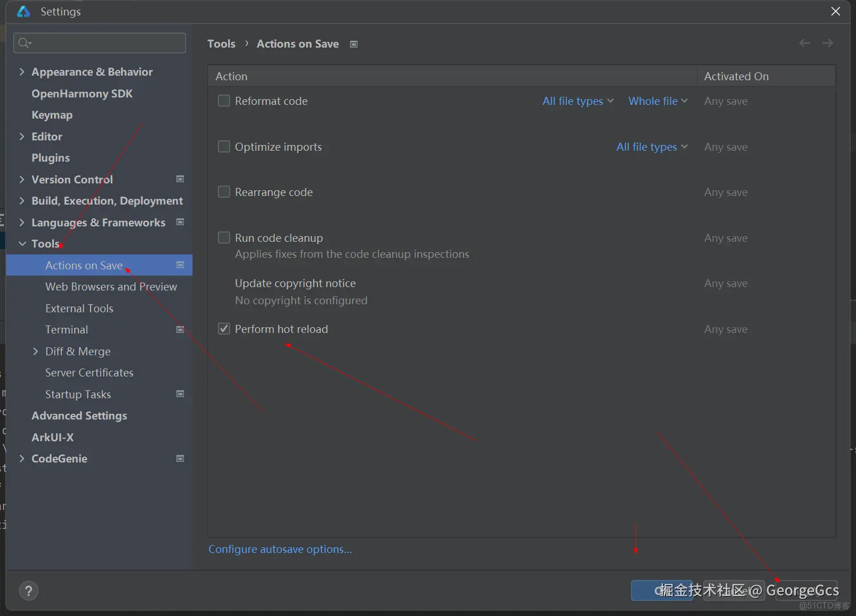856x616 pixels.
Task: Go forward with the right arrow icon
Action: pyautogui.click(x=827, y=43)
